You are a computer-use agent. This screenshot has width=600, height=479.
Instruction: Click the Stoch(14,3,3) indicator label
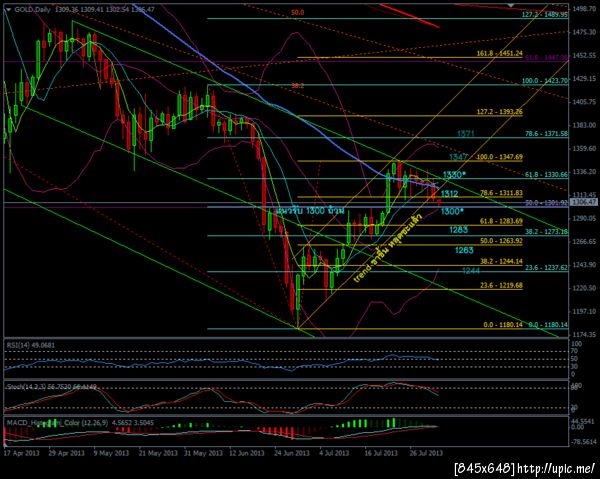[52, 387]
